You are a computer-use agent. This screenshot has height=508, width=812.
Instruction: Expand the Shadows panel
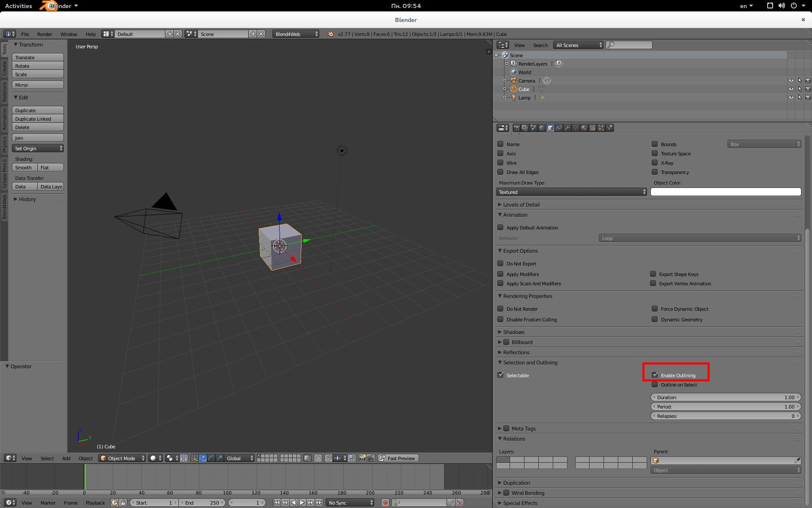[x=513, y=332]
